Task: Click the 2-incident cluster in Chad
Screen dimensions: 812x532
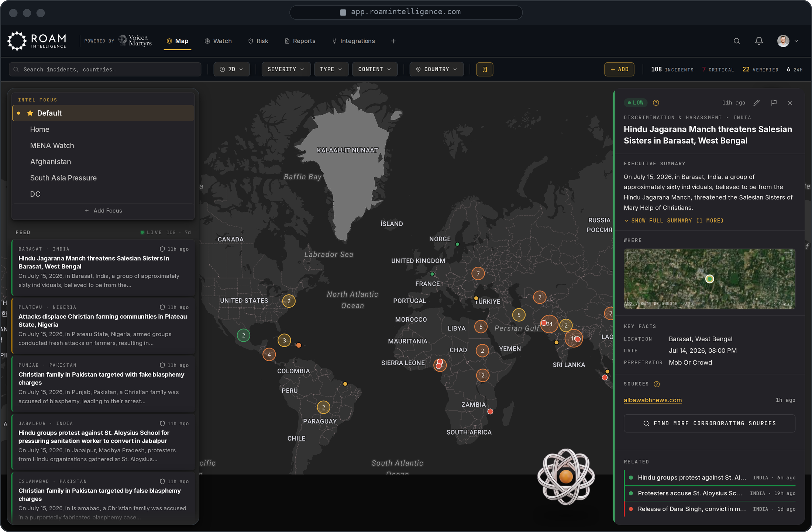Action: (482, 350)
